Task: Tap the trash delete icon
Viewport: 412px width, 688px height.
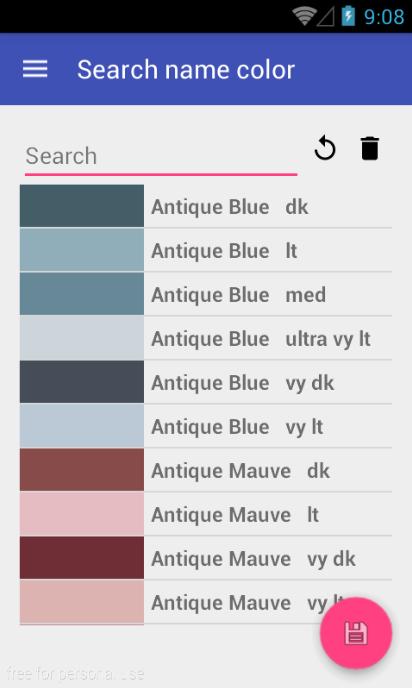Action: 369,148
